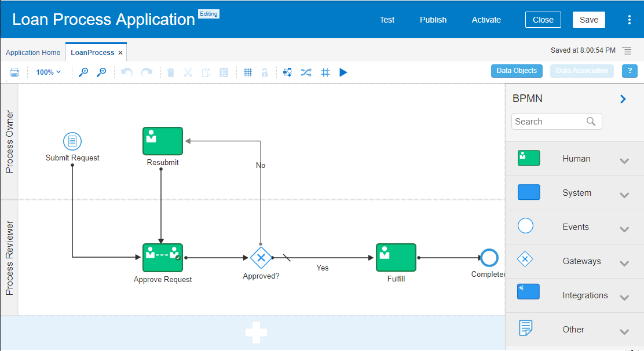Select the LoanProcess tab
The width and height of the screenshot is (644, 351).
[x=93, y=53]
